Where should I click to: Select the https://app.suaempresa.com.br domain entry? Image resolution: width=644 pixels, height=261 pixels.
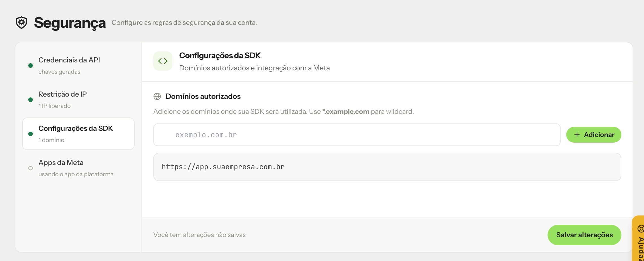tap(387, 167)
